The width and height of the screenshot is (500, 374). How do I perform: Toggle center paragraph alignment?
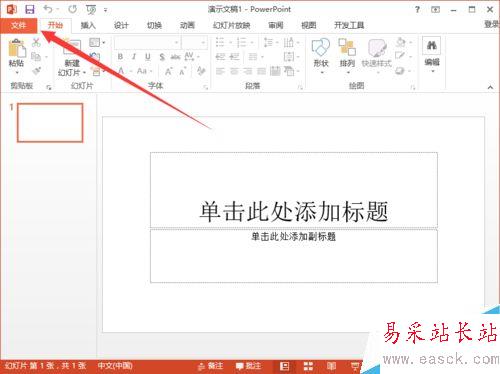234,71
